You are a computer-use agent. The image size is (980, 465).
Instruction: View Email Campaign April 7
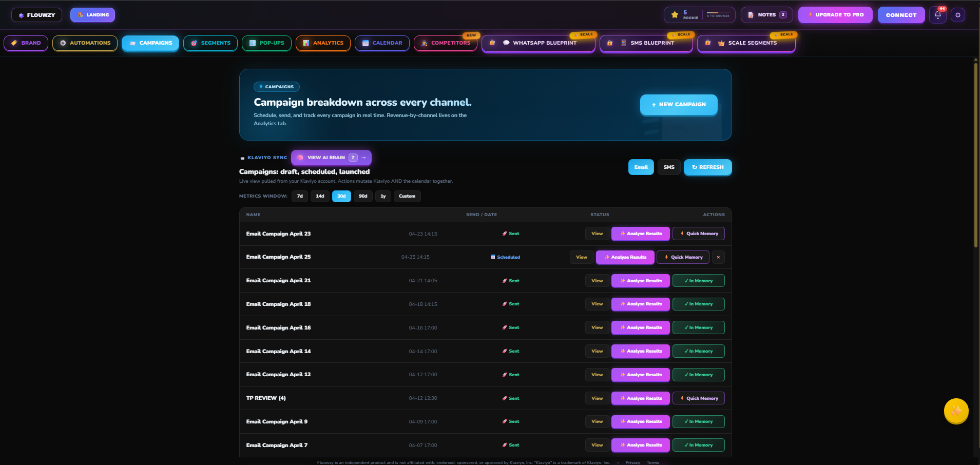(597, 445)
